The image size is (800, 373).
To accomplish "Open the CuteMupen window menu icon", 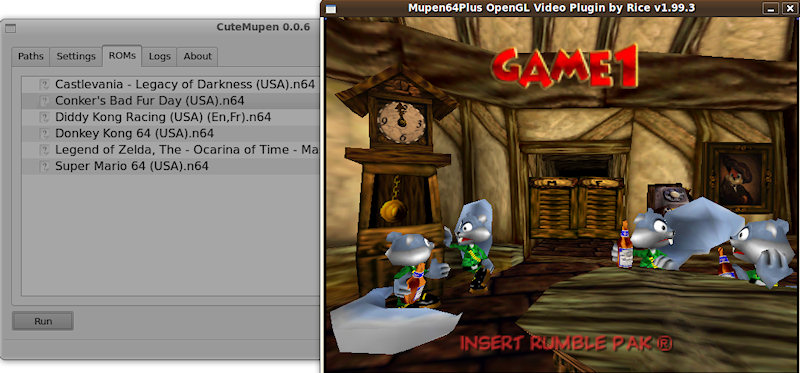I will click(11, 28).
